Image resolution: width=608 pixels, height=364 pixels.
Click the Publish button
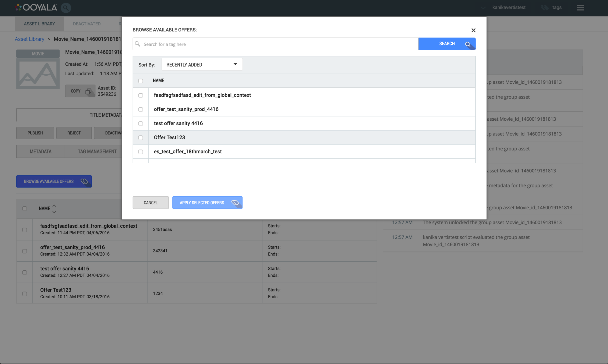coord(35,133)
